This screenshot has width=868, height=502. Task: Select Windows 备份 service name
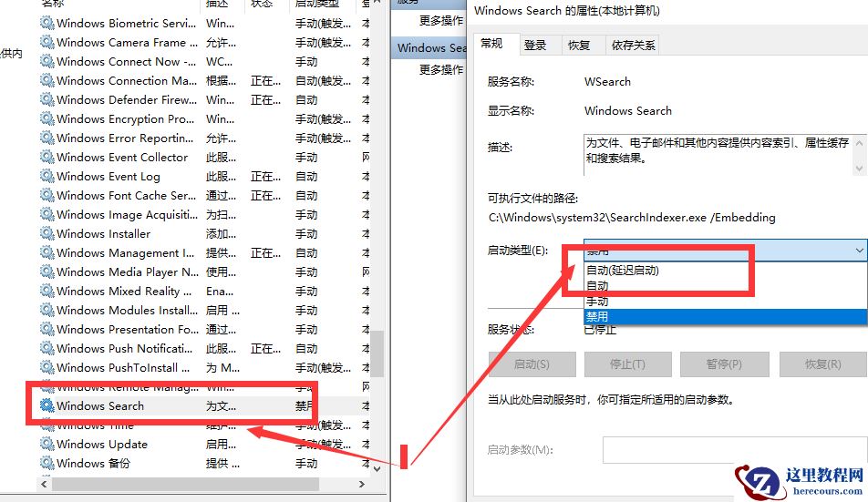pyautogui.click(x=93, y=464)
